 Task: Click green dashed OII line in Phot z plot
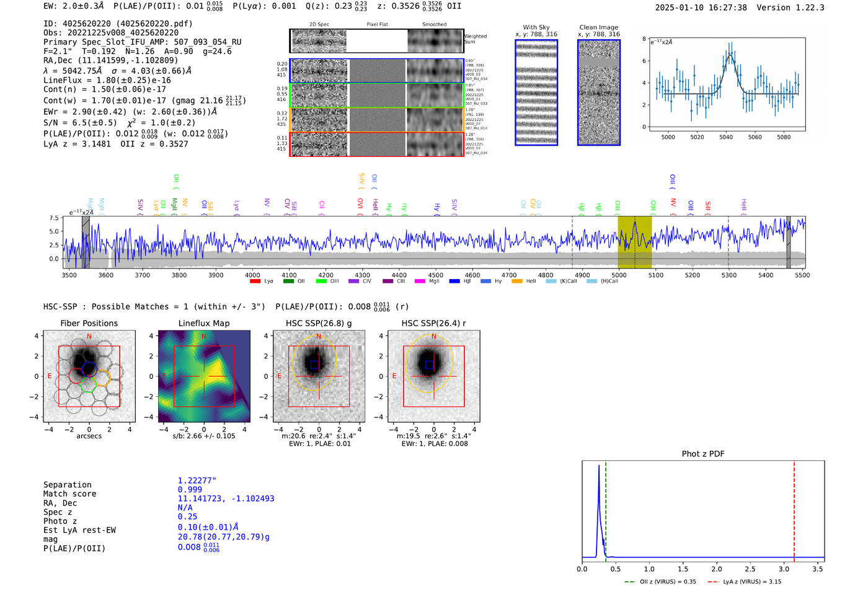click(x=606, y=509)
